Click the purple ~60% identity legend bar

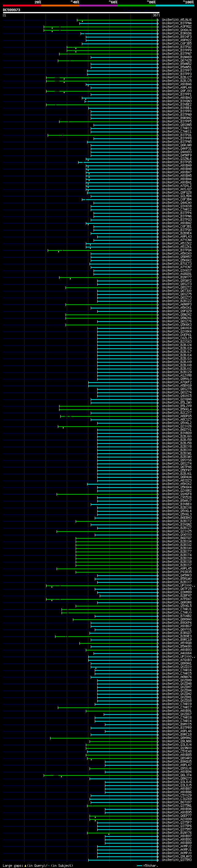[x=98, y=6]
